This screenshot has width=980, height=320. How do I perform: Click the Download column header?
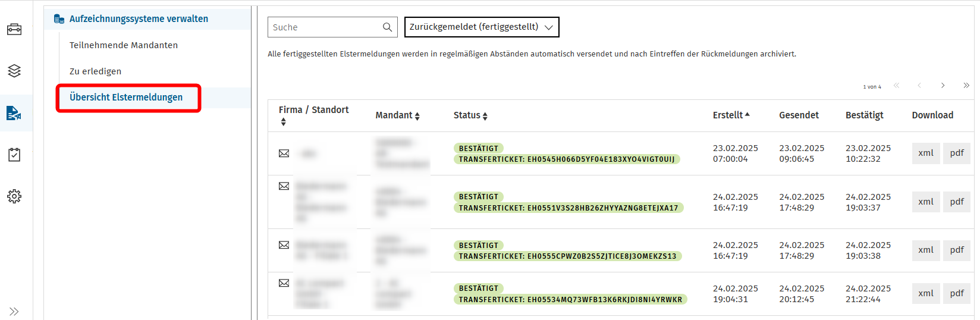coord(932,115)
